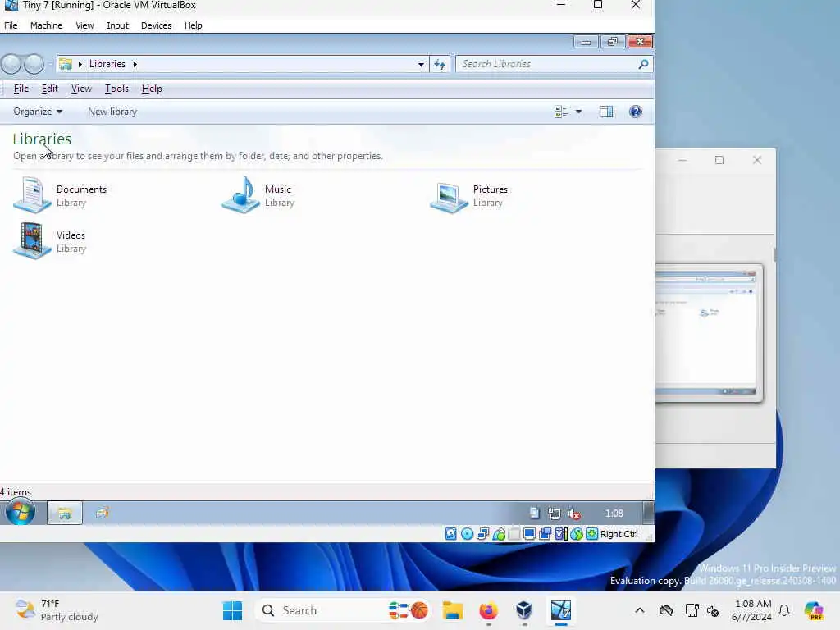Viewport: 840px width, 630px height.
Task: Click the "4 items" status bar text
Action: point(16,491)
